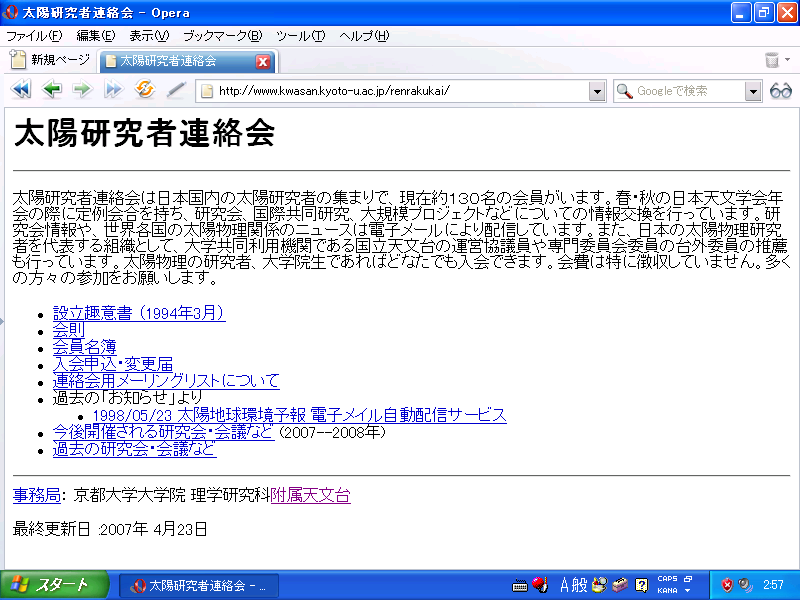Open the 編集(E) menu
This screenshot has width=800, height=600.
click(96, 36)
